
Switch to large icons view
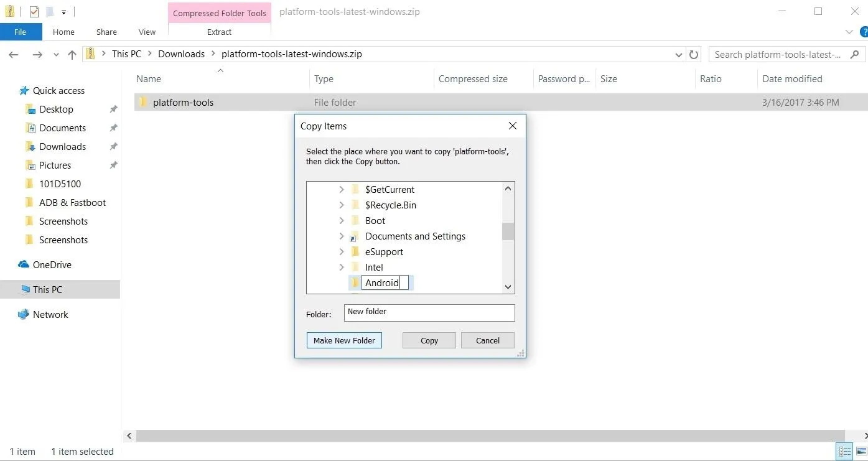tap(859, 452)
